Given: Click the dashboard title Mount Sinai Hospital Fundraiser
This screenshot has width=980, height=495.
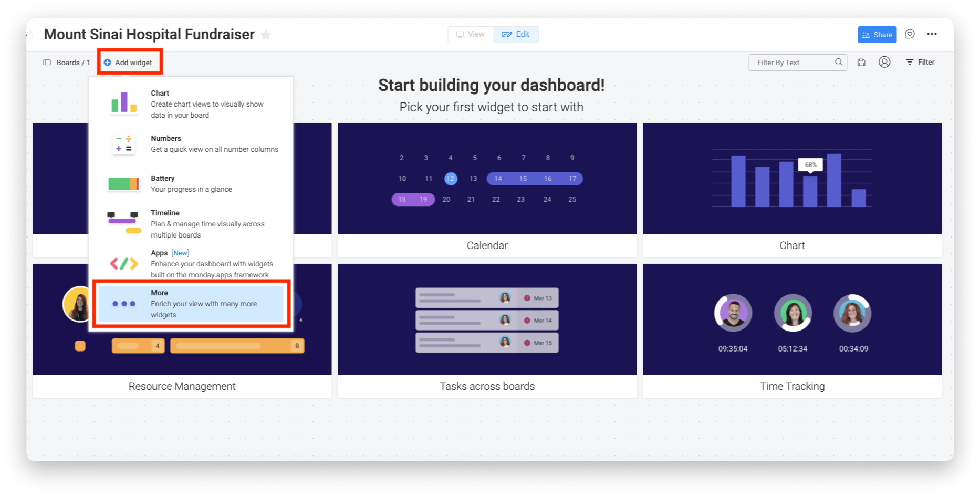Looking at the screenshot, I should (149, 35).
